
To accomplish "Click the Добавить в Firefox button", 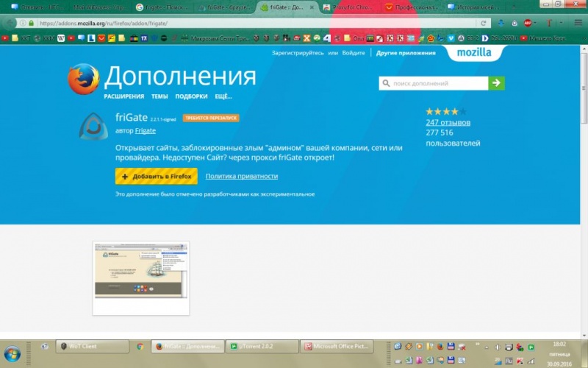I will point(156,177).
